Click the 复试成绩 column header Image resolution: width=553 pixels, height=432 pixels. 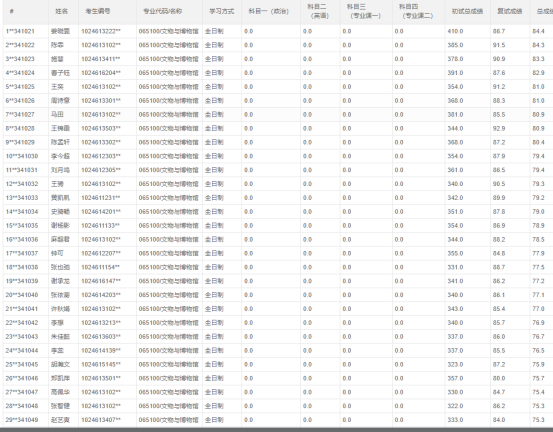click(510, 12)
